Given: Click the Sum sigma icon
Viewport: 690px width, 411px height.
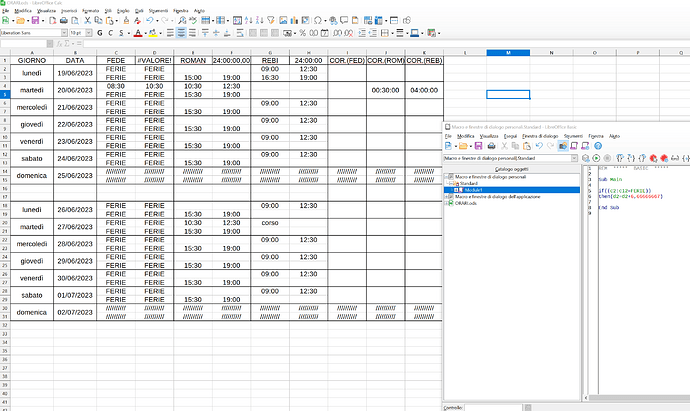Looking at the screenshot, I should click(x=67, y=44).
